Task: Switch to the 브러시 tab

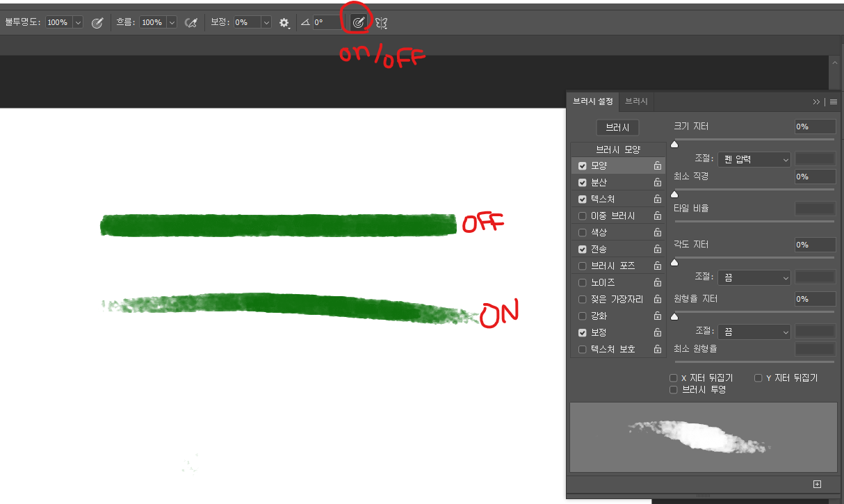Action: coord(636,101)
